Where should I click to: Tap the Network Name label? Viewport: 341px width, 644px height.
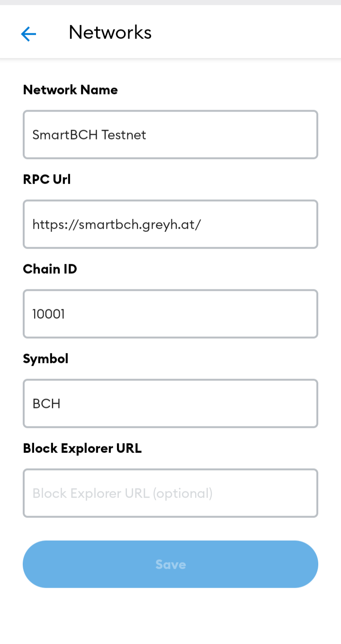pos(70,90)
